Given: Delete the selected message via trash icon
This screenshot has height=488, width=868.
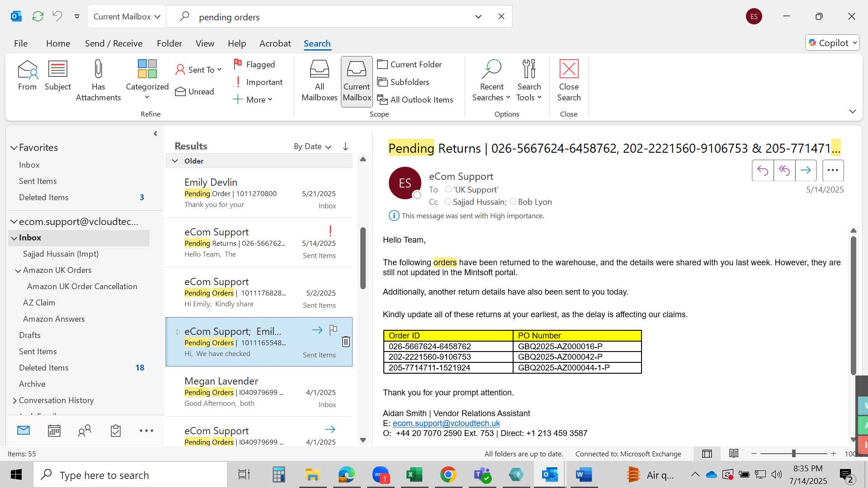Looking at the screenshot, I should pyautogui.click(x=346, y=342).
